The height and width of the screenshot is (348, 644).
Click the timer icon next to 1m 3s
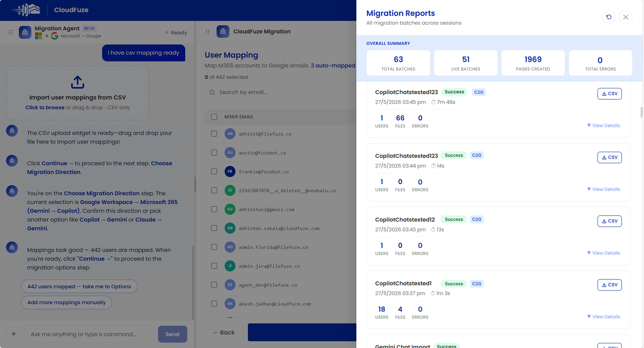click(x=433, y=293)
